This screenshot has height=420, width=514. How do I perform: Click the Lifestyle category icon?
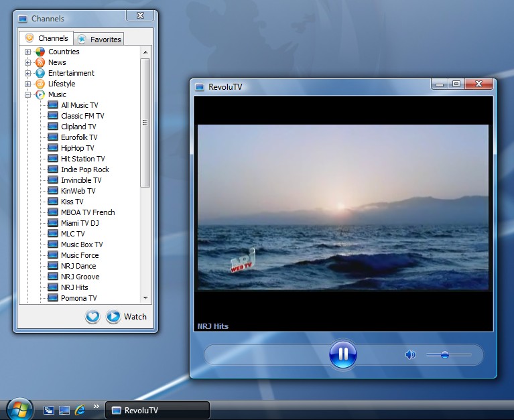tap(40, 84)
